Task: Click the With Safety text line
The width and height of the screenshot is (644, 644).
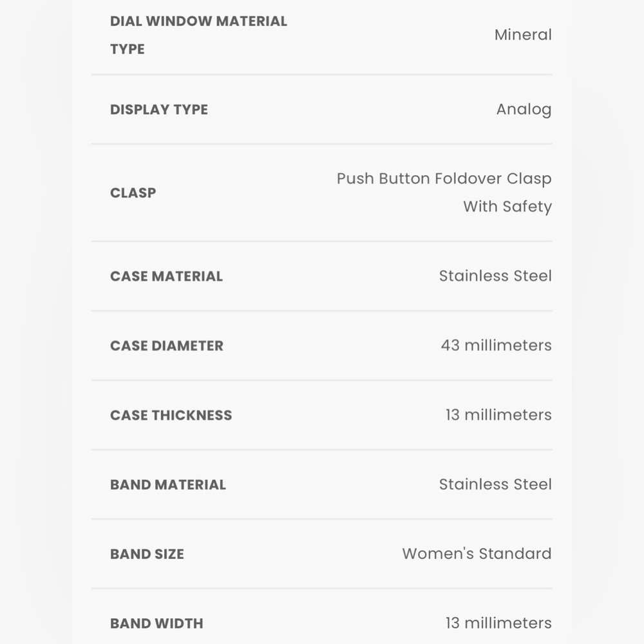Action: (x=507, y=207)
